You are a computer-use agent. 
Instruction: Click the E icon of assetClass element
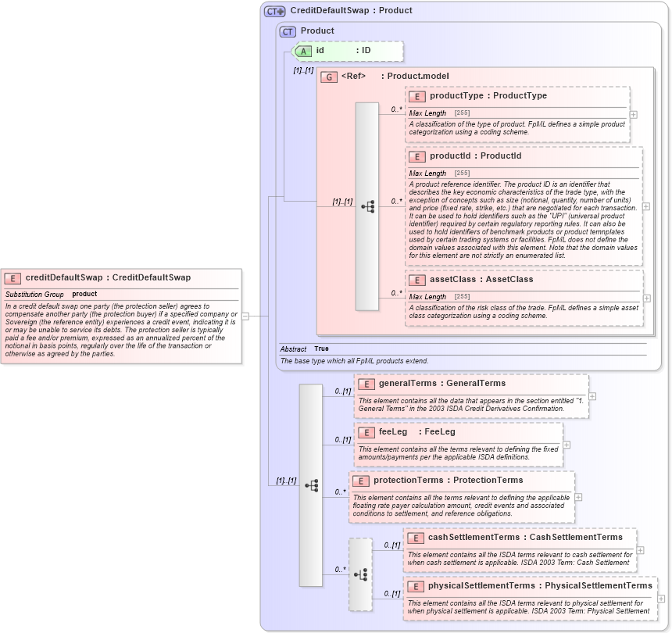(x=416, y=281)
